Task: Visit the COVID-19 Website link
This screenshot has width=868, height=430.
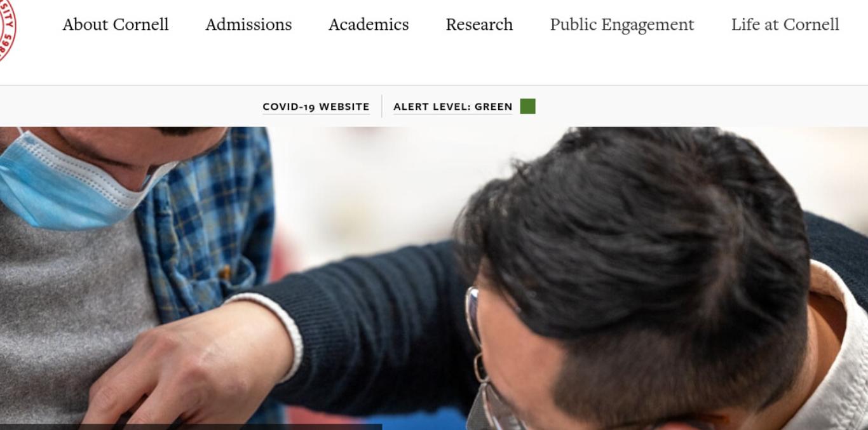Action: [316, 107]
